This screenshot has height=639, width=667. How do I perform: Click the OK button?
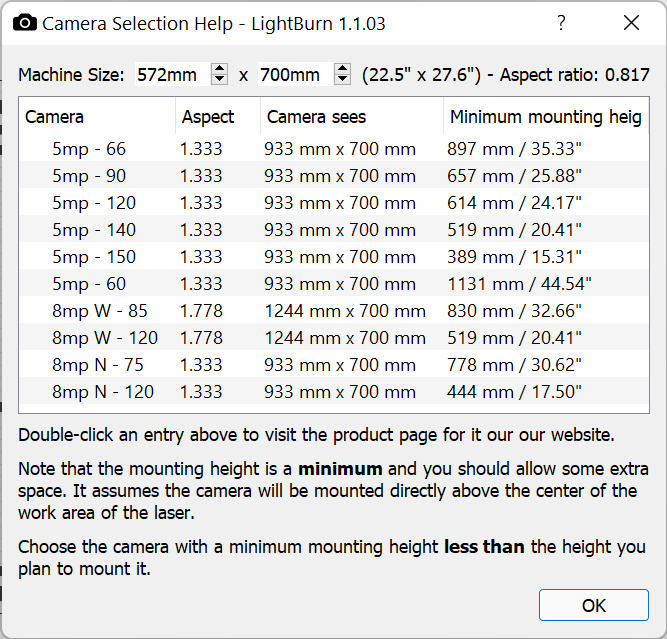coord(593,605)
